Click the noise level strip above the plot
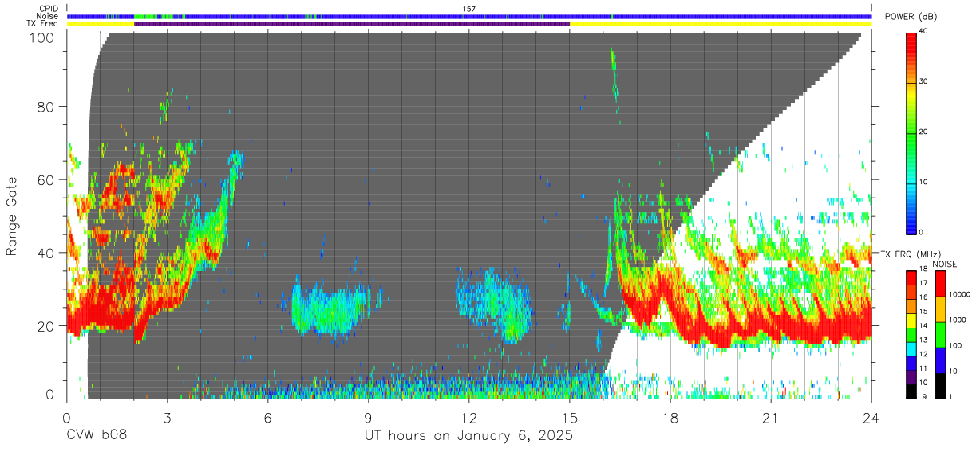 tap(469, 16)
